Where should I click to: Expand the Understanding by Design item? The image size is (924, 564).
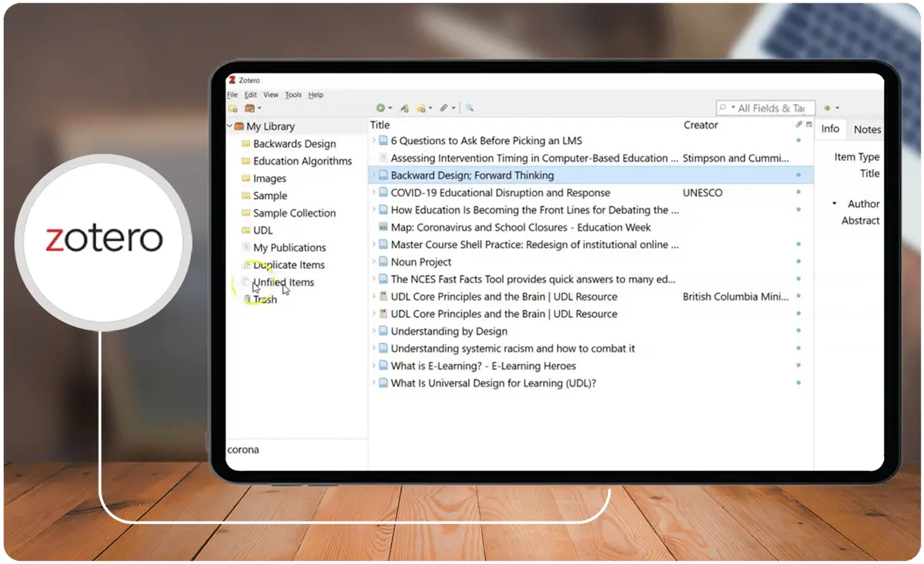(374, 332)
